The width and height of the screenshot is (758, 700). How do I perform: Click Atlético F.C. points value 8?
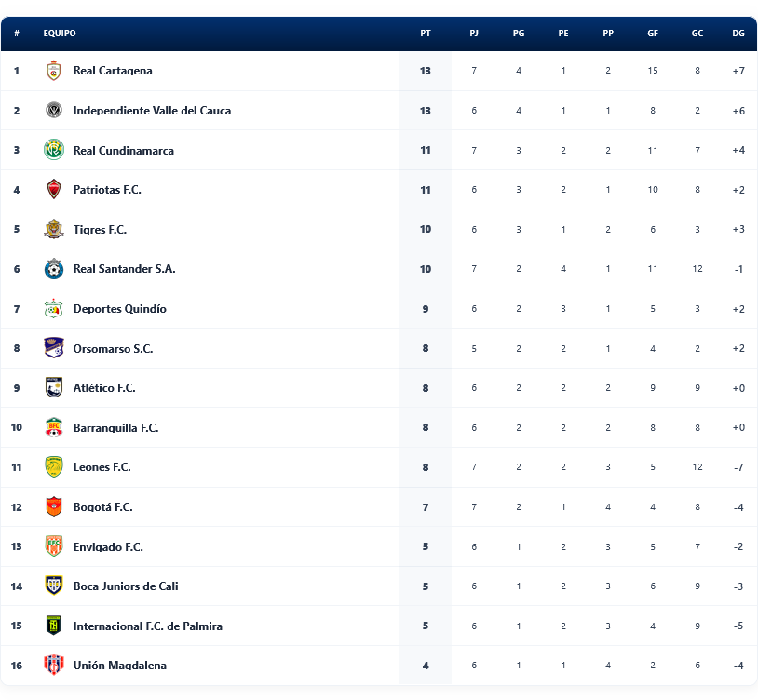(x=426, y=388)
